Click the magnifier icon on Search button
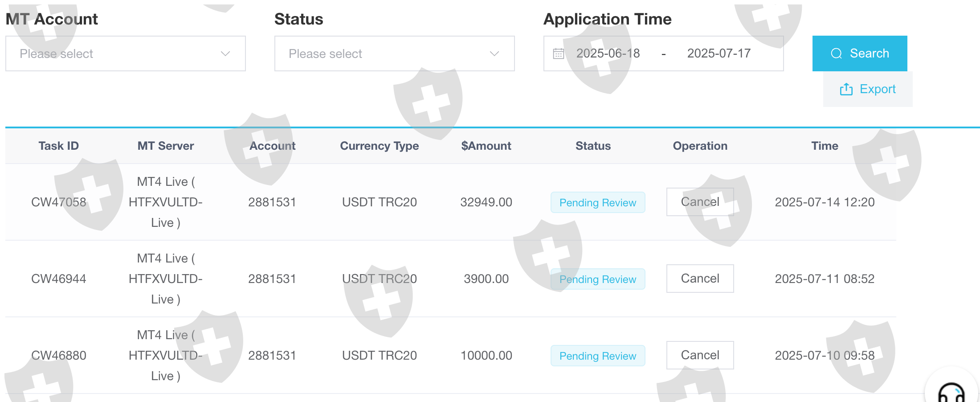 pyautogui.click(x=836, y=53)
